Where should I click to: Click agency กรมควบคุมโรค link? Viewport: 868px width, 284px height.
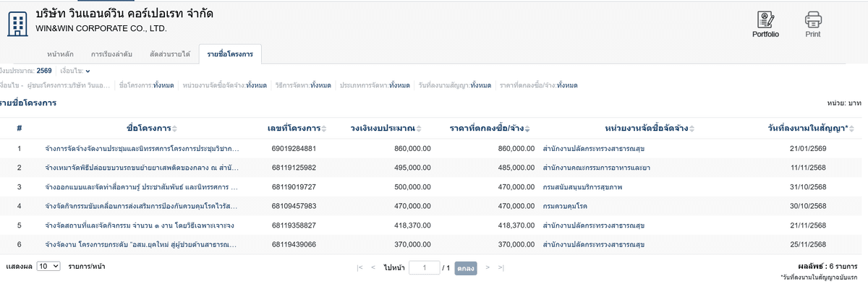(564, 206)
